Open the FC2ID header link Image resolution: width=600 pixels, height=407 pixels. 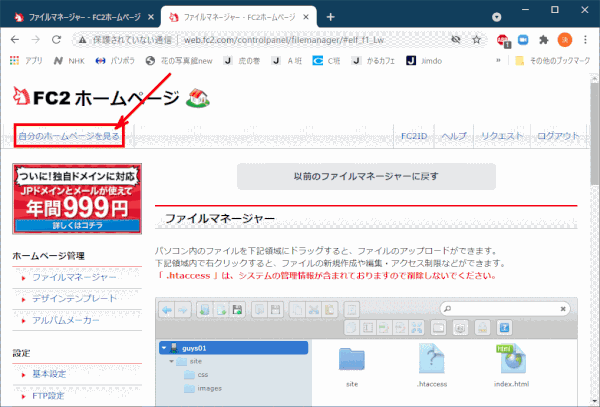414,136
